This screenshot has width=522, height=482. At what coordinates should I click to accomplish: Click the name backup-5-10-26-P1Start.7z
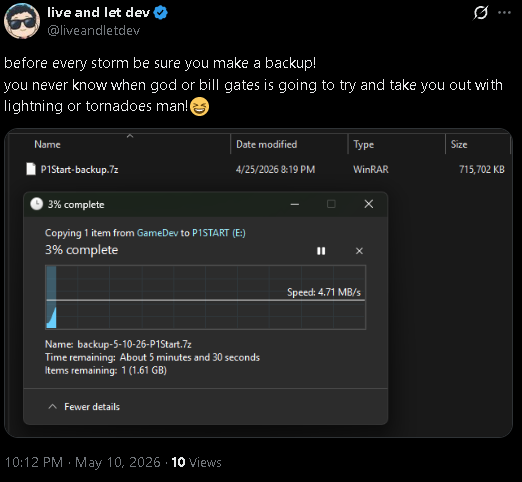point(134,344)
